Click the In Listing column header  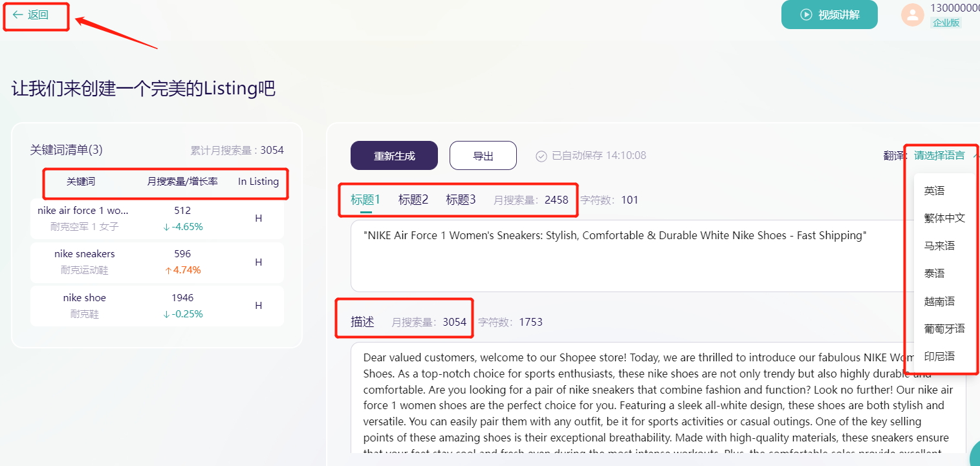[258, 182]
